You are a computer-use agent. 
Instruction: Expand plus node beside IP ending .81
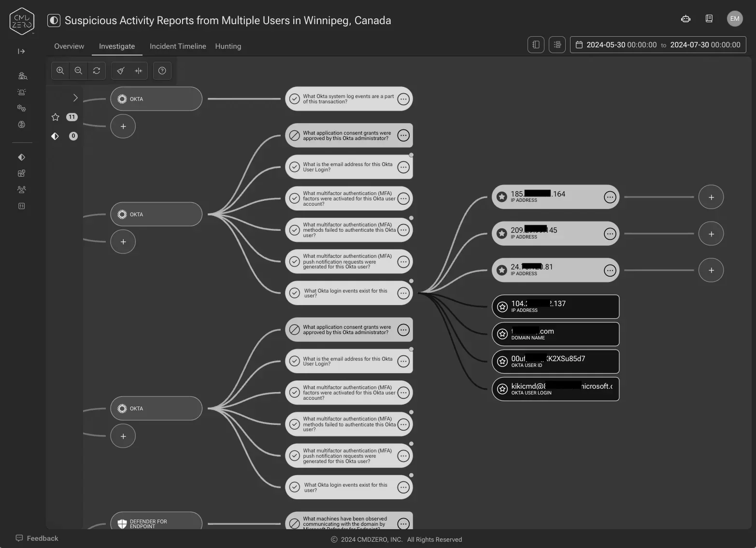(x=711, y=270)
